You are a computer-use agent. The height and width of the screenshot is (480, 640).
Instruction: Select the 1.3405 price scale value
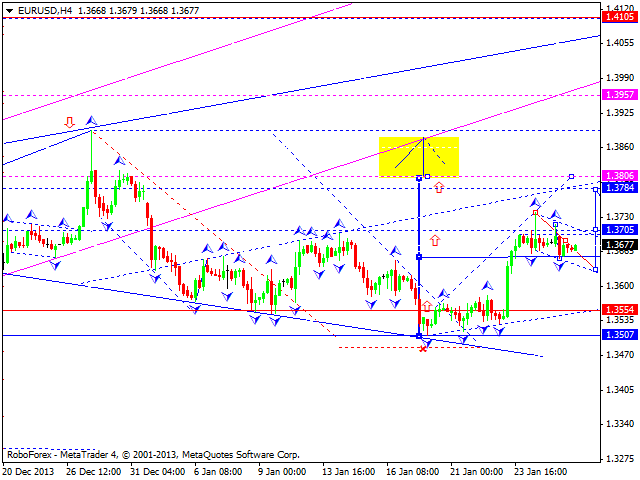[620, 389]
